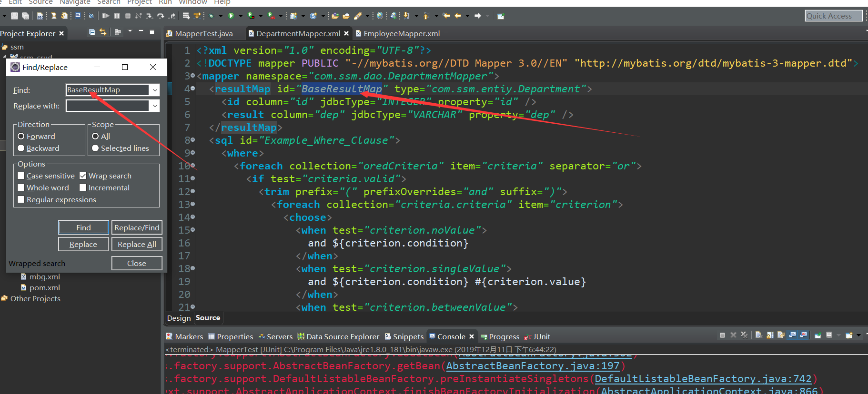This screenshot has height=394, width=868.
Task: Click the Last Edit Location icon
Action: [x=446, y=16]
